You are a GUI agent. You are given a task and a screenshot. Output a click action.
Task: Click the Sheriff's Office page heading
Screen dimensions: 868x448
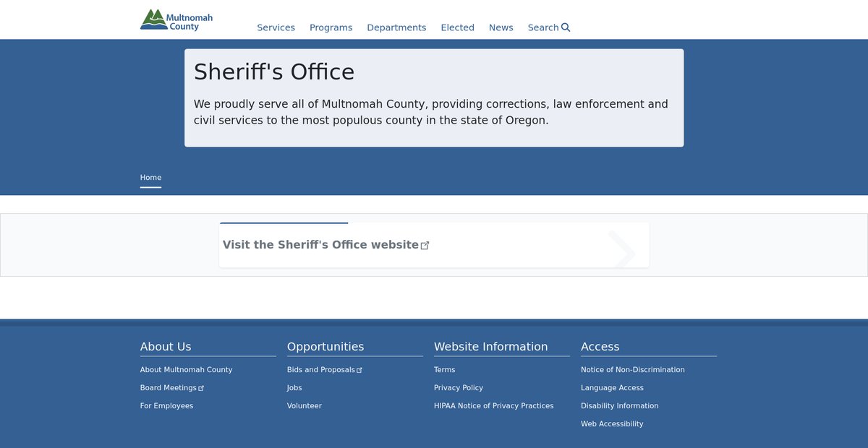tap(274, 72)
